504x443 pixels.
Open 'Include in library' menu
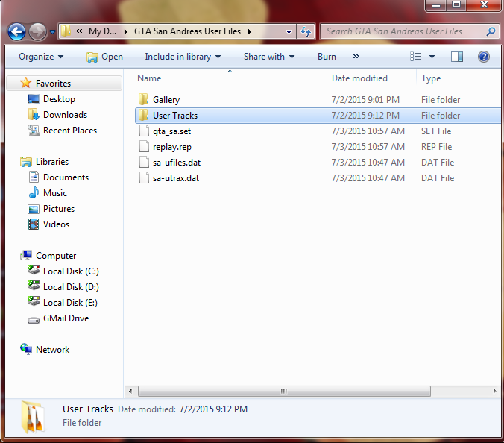click(x=183, y=57)
